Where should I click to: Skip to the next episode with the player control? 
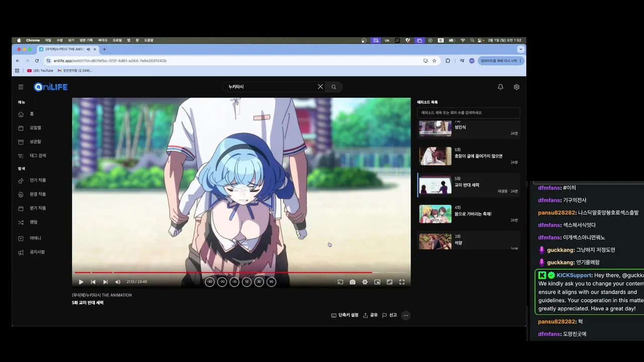[x=105, y=282]
